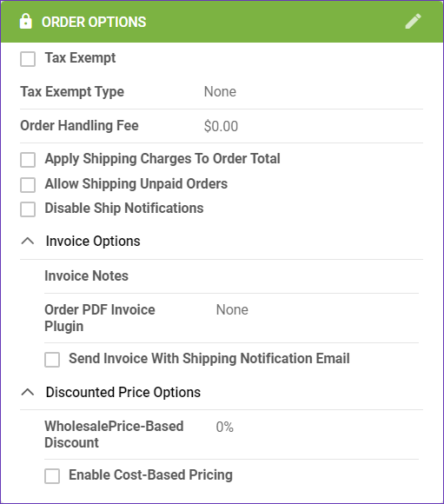This screenshot has width=444, height=504.
Task: Click the Invoice Notes field row
Action: point(231,276)
